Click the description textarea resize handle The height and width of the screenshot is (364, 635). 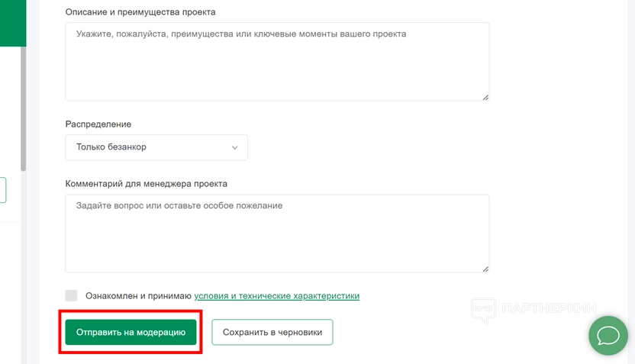click(x=485, y=97)
